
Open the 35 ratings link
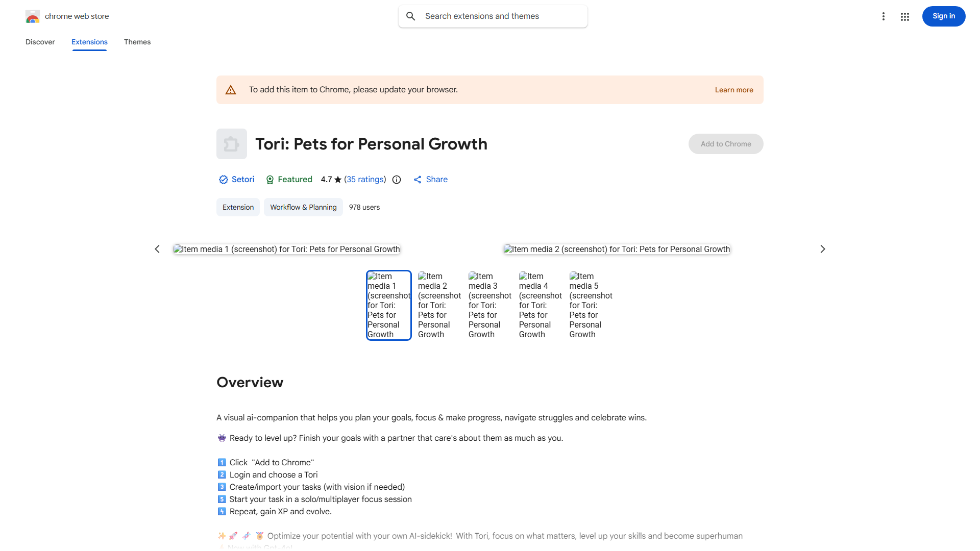(x=365, y=180)
